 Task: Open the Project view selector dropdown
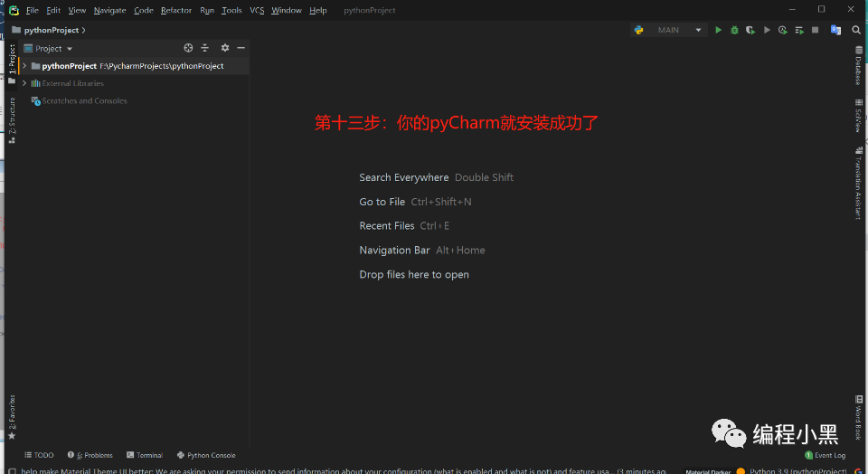(48, 48)
